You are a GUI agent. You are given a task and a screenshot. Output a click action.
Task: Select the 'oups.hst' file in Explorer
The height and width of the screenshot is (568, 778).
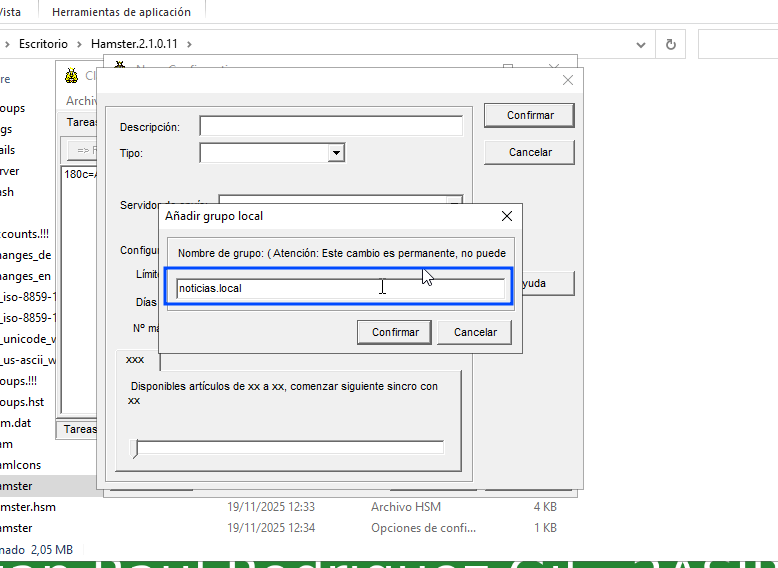(x=22, y=402)
